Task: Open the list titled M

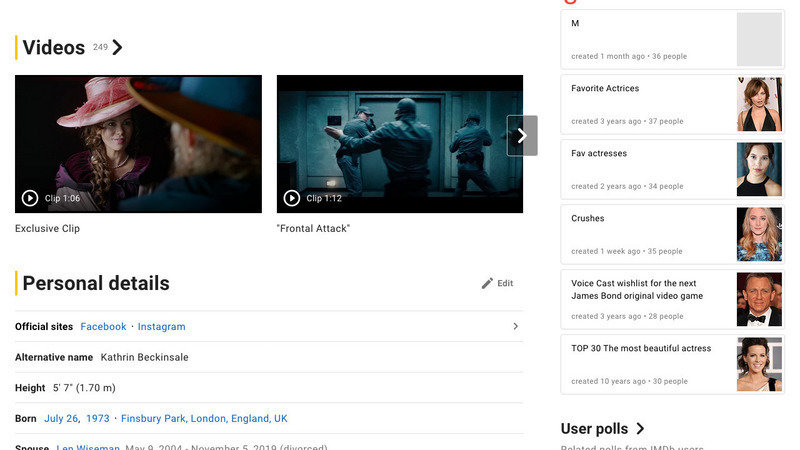Action: [x=575, y=23]
